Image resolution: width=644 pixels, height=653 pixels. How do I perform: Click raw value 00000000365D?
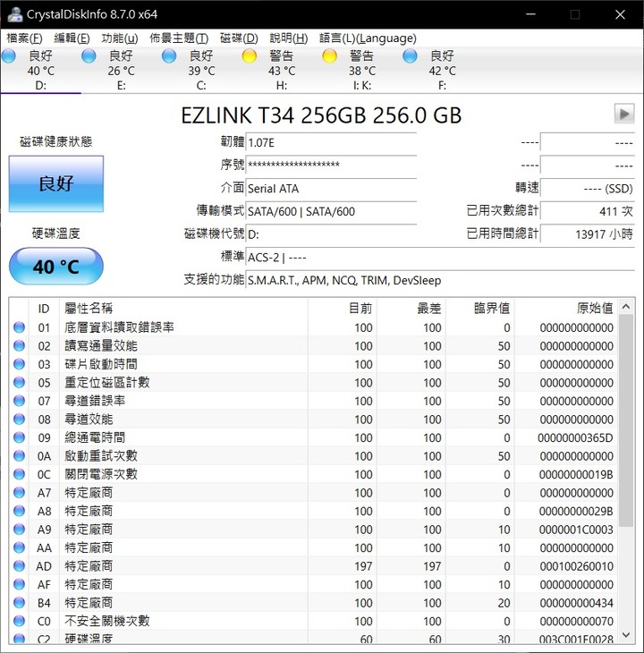tap(575, 437)
